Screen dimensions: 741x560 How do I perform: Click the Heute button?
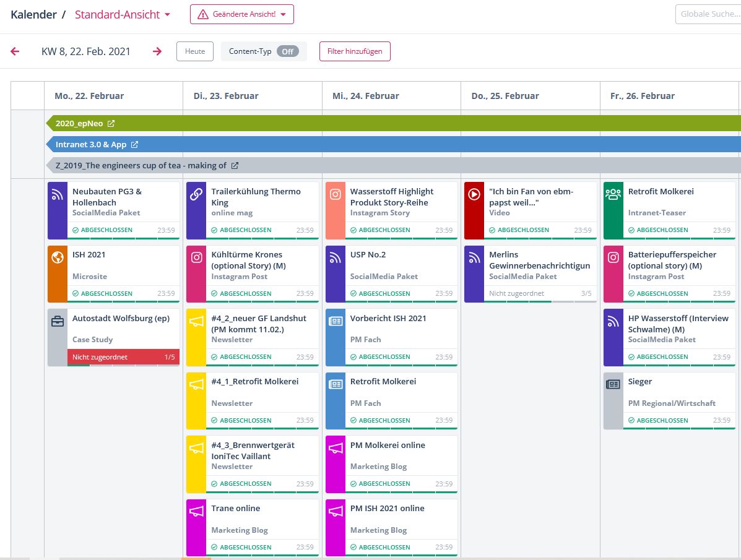(x=195, y=51)
